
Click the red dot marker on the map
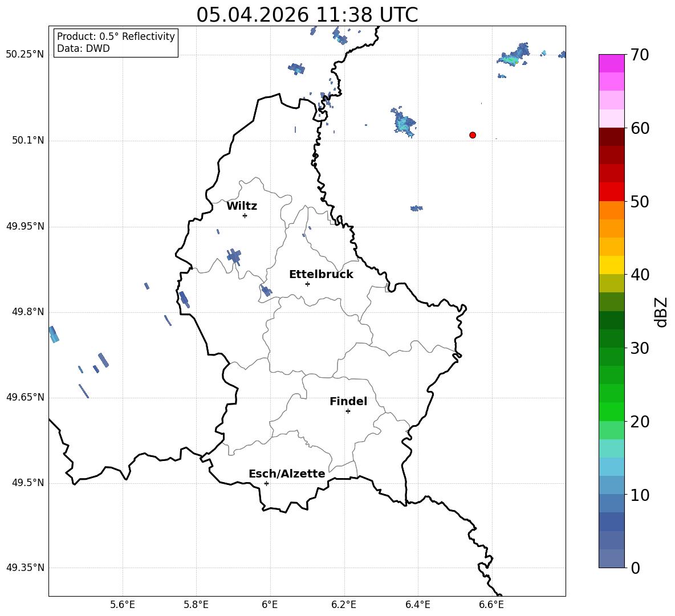[x=473, y=135]
